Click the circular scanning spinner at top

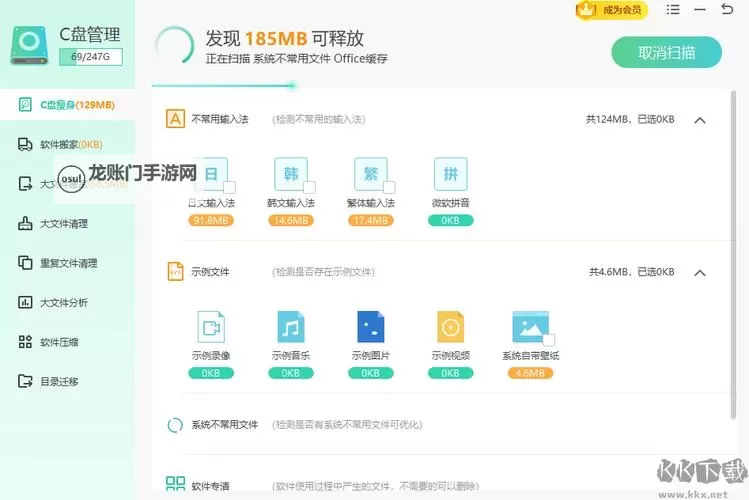[x=174, y=45]
